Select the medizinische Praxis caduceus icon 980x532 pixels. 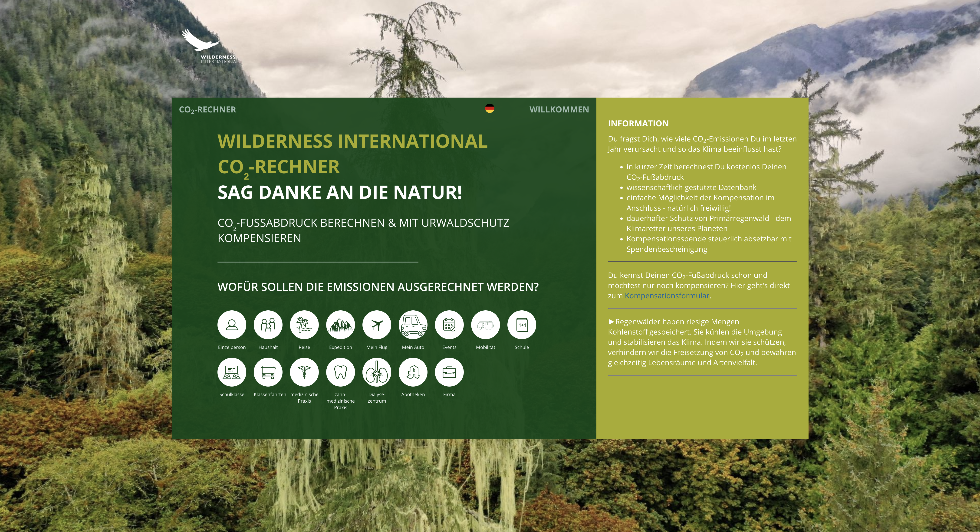(x=304, y=372)
